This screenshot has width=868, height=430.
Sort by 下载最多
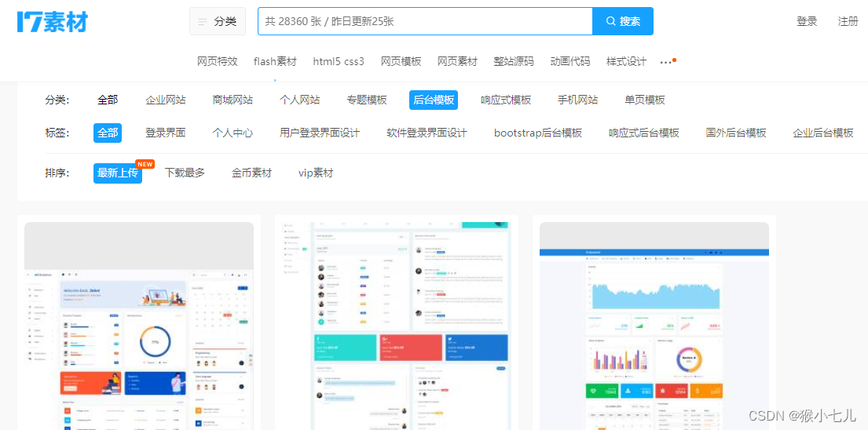185,173
